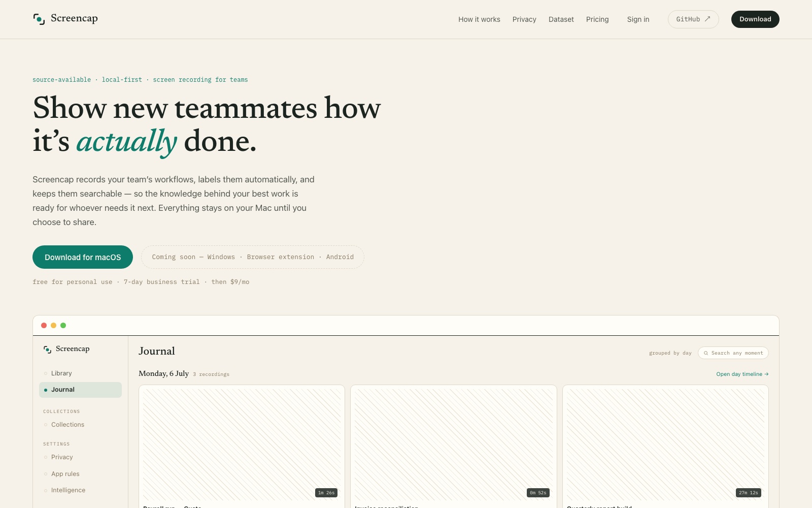Screen dimensions: 812x508
Task: Open the GitHub button
Action: coord(693,19)
